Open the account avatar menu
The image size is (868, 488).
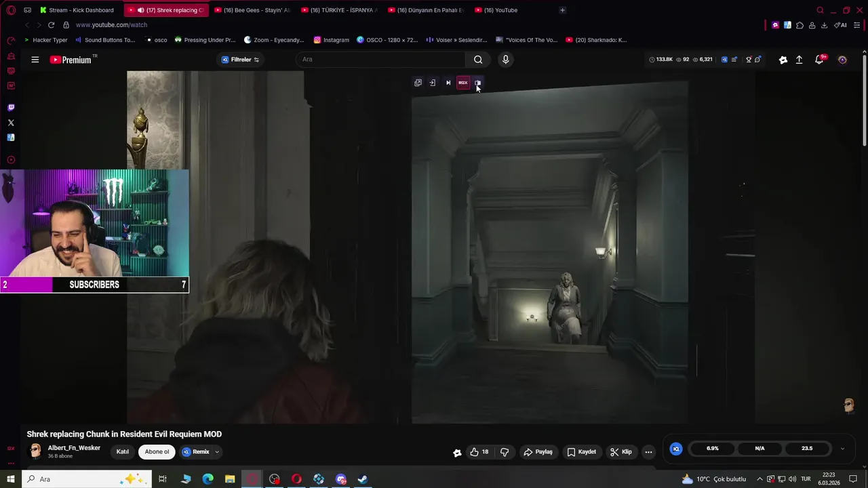click(842, 60)
